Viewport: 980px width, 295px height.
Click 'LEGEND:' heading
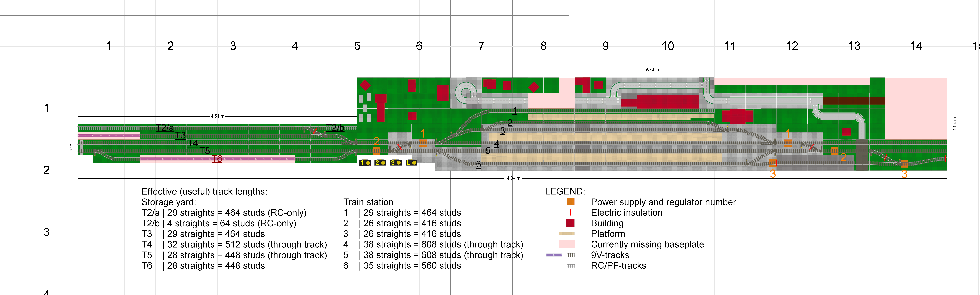565,192
